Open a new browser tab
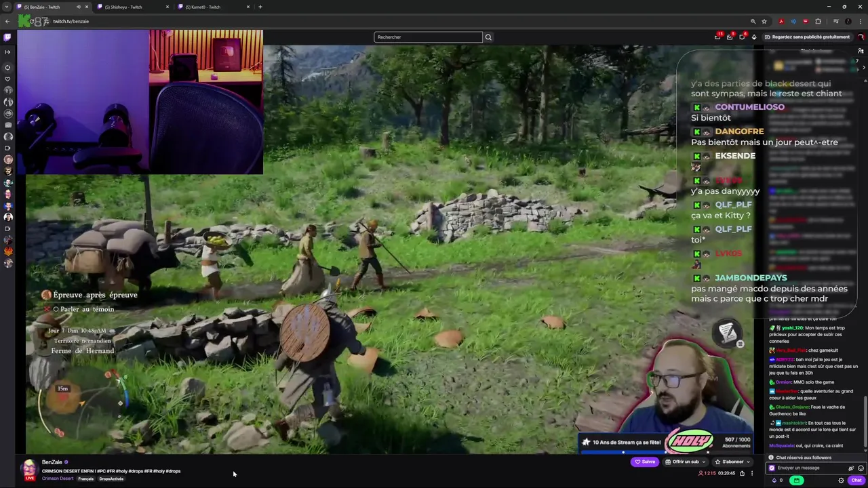 tap(260, 7)
